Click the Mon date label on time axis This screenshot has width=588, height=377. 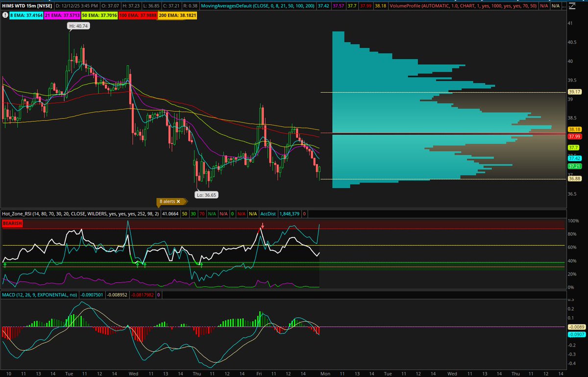pos(325,374)
